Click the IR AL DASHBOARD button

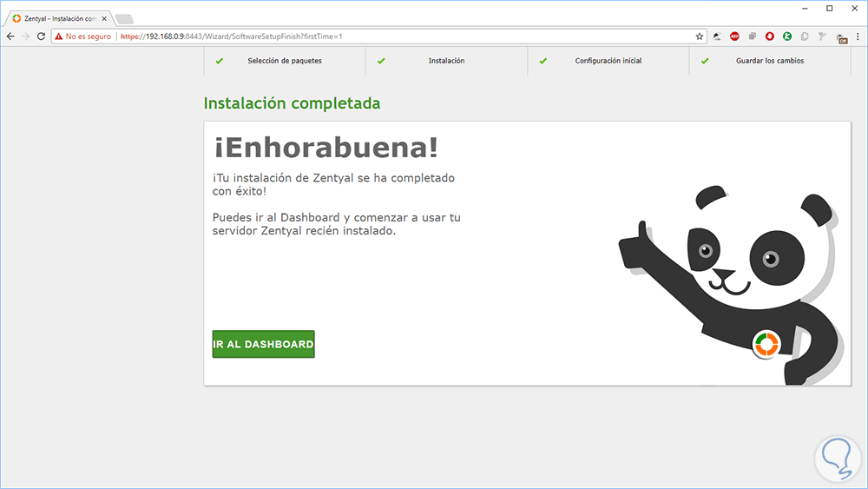[264, 344]
